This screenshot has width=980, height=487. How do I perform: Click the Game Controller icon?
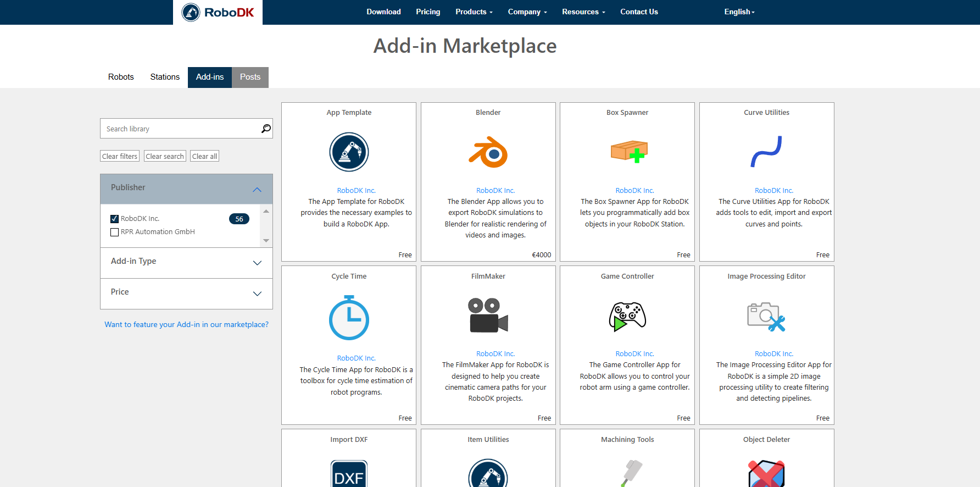[627, 316]
